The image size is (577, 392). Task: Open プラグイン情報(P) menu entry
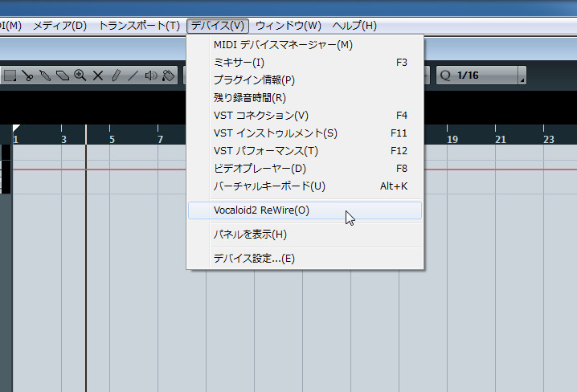(x=305, y=80)
